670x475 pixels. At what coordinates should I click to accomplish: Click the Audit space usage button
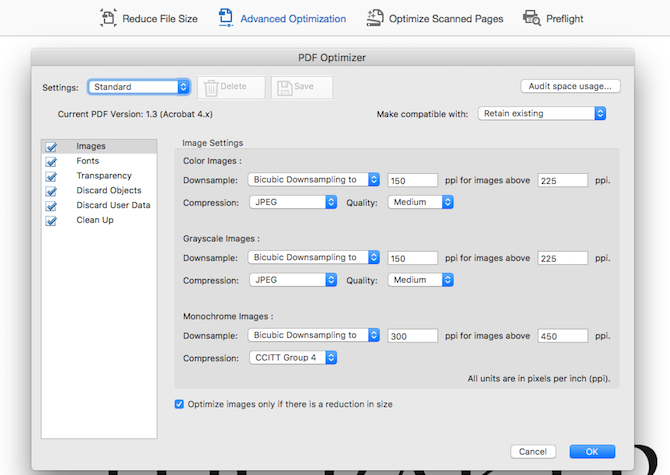tap(569, 87)
